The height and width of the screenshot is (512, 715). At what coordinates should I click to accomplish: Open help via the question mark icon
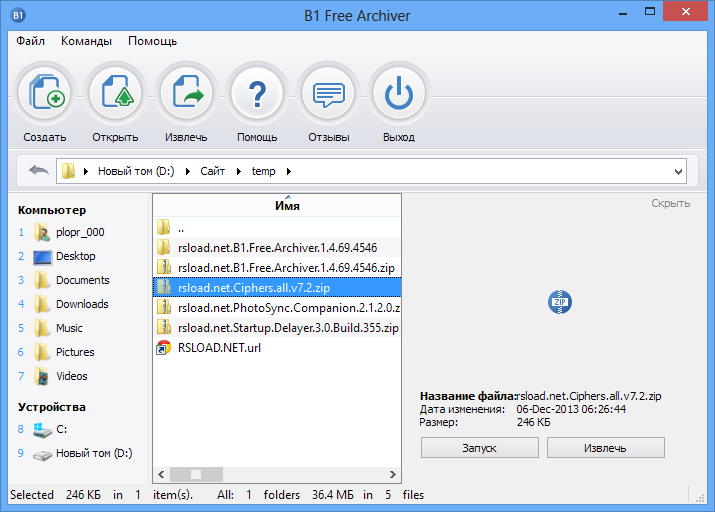[x=257, y=93]
